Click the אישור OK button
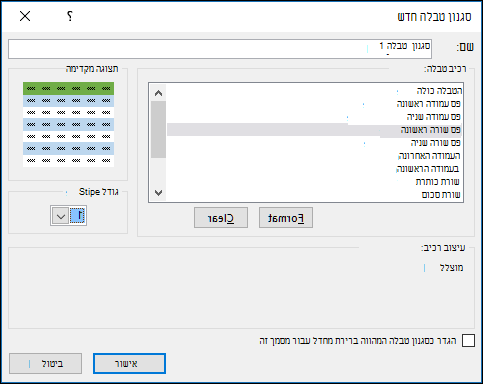Screen dimensions: 483x384 point(129,363)
